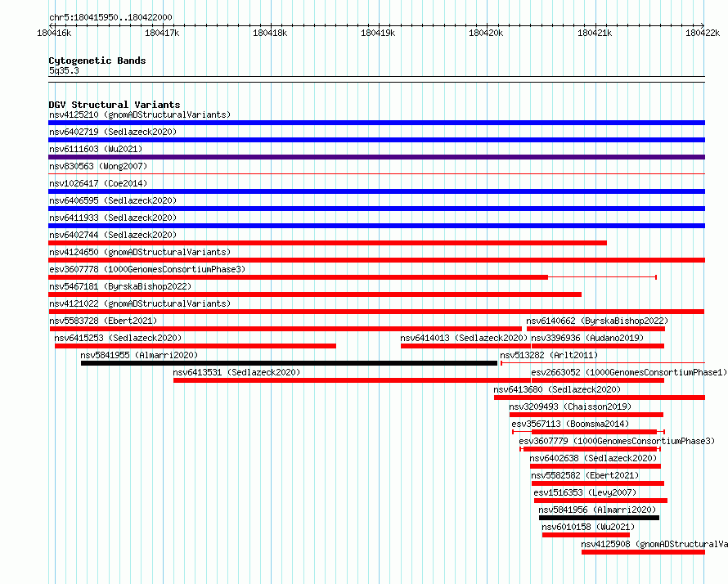Open the nsv4124650 (gnomADStructuralVariants) label

[x=140, y=252]
